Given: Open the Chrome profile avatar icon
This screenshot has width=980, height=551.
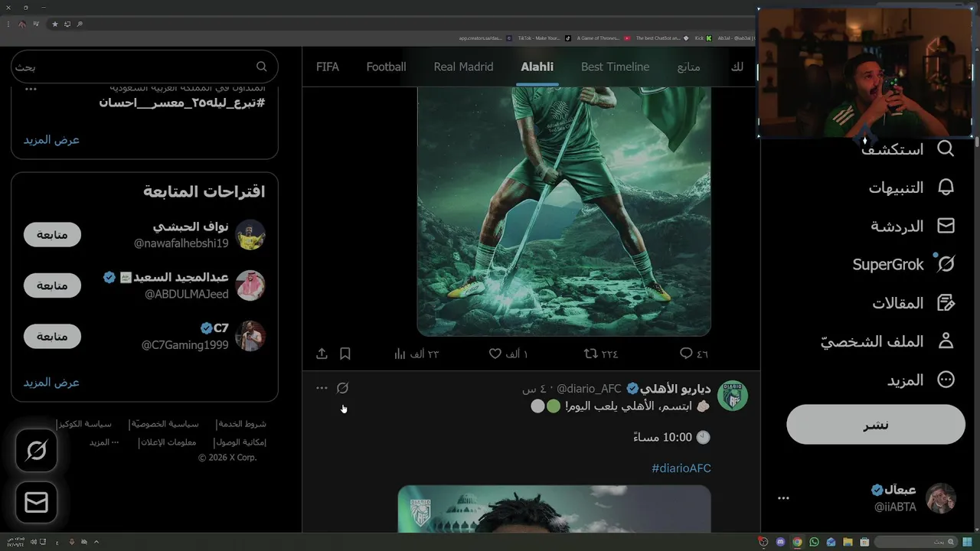Looking at the screenshot, I should (21, 24).
